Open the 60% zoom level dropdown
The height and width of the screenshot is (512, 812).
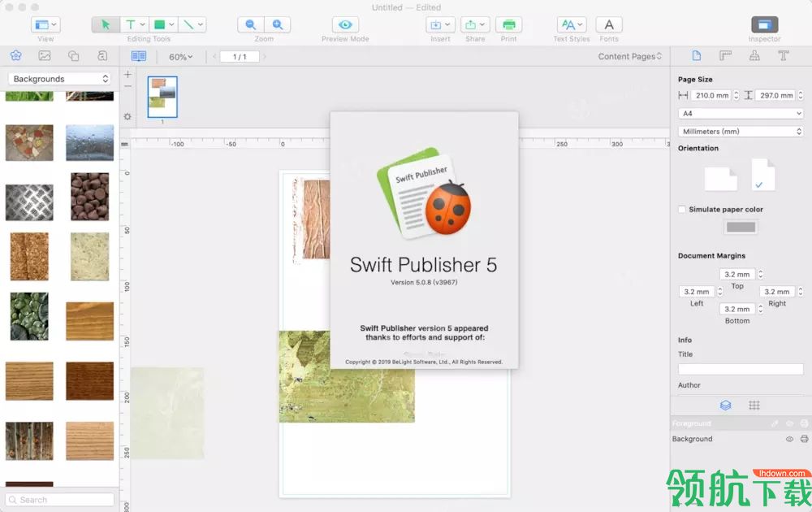point(180,57)
